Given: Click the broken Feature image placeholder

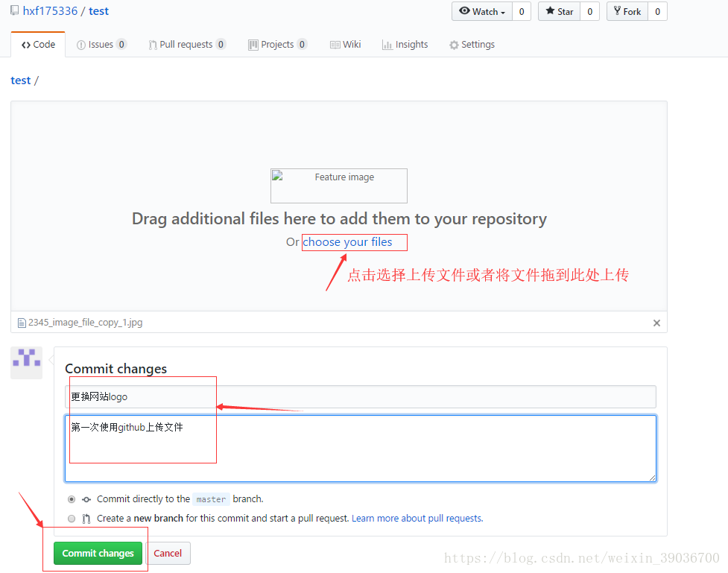Looking at the screenshot, I should click(339, 186).
